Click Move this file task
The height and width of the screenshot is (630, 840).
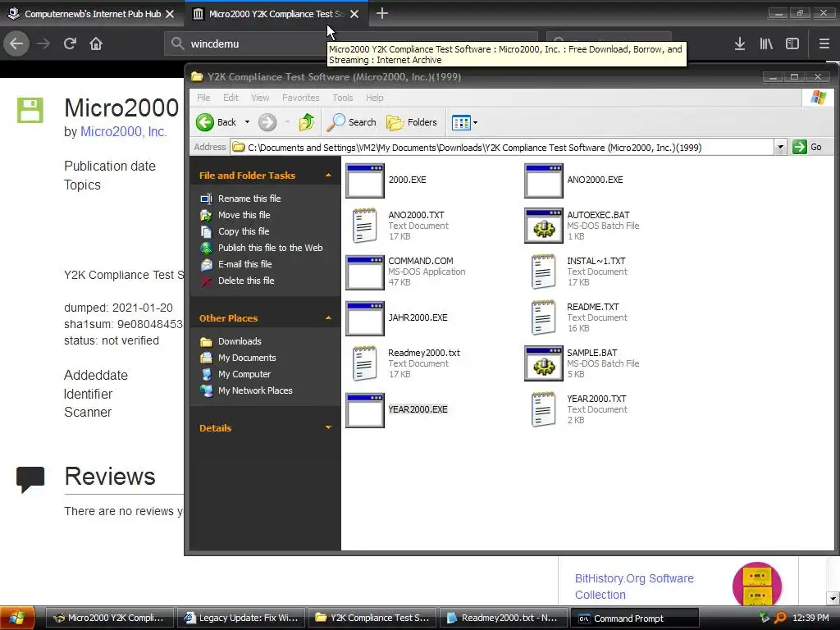tap(244, 215)
